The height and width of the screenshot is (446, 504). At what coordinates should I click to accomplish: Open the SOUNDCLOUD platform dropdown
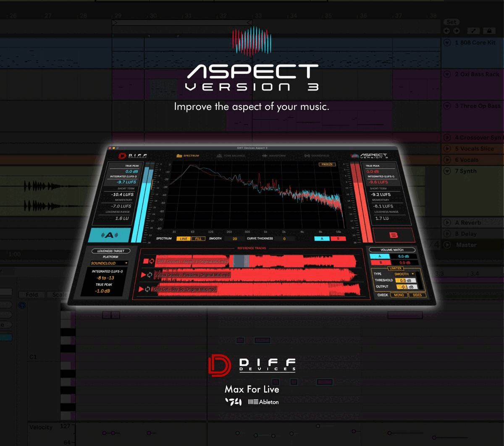click(x=109, y=263)
